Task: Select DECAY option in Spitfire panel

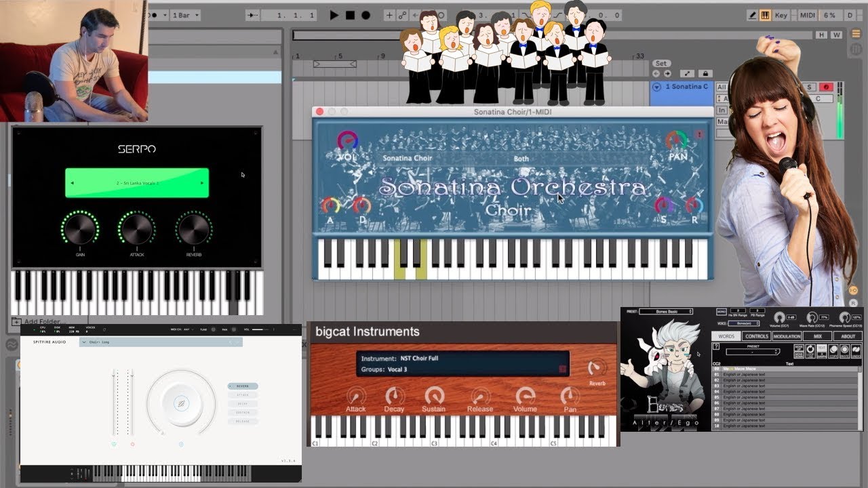Action: tap(243, 404)
